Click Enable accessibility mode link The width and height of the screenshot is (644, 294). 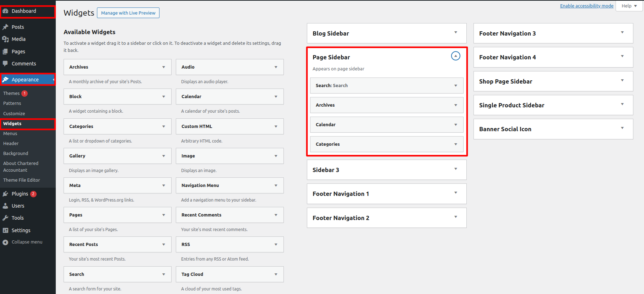point(586,6)
